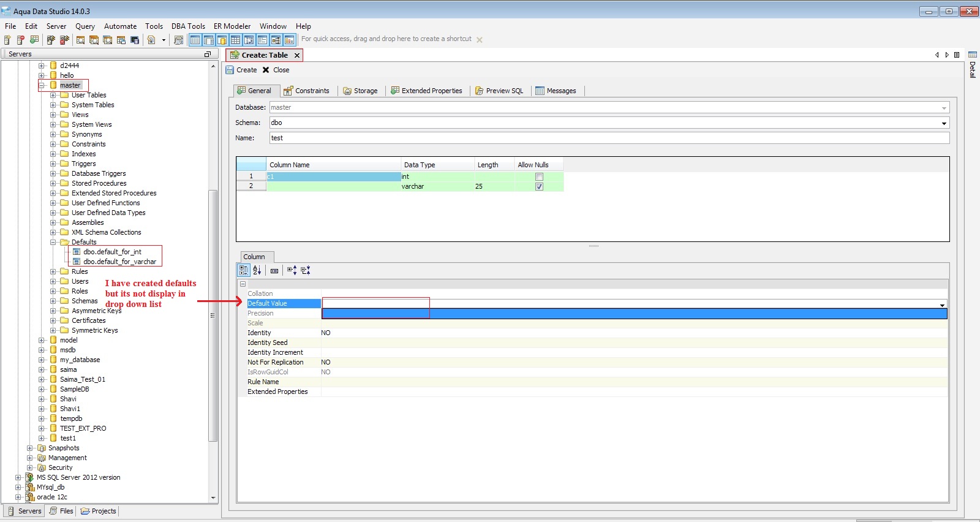
Task: Open the Schema dropdown
Action: tap(944, 123)
